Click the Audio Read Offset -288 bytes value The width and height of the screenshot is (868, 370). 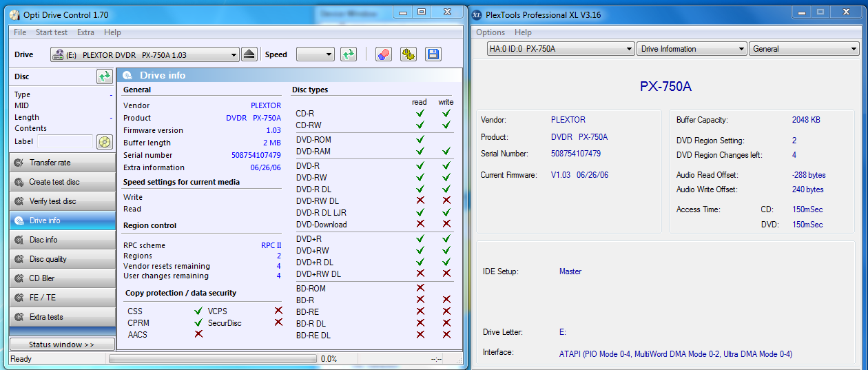pos(809,175)
